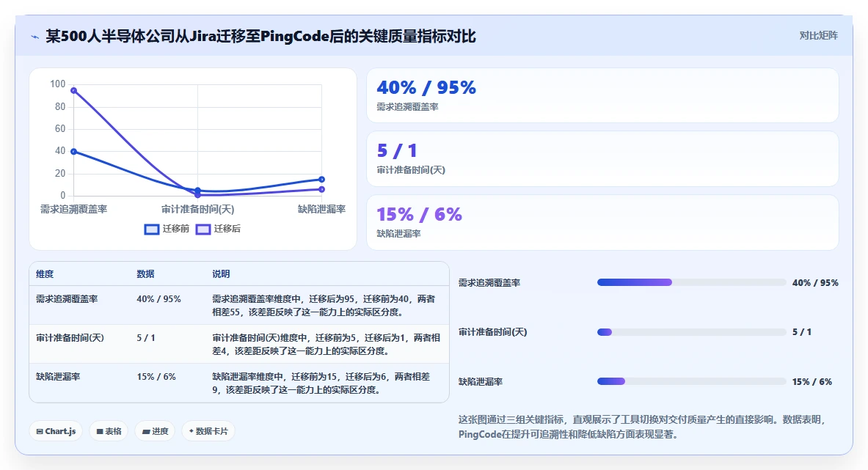This screenshot has height=470, width=868.
Task: Click the 数据 column header
Action: (145, 274)
